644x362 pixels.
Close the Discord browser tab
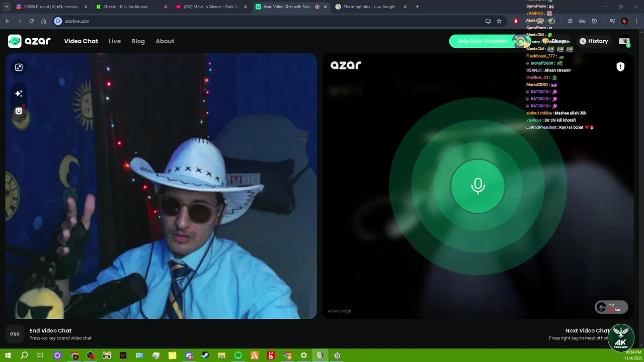86,7
